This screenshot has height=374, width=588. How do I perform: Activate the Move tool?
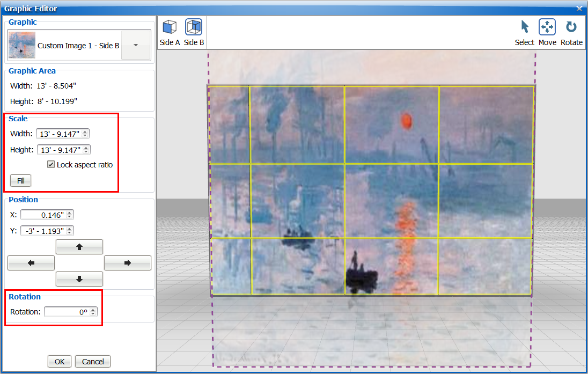pyautogui.click(x=547, y=32)
